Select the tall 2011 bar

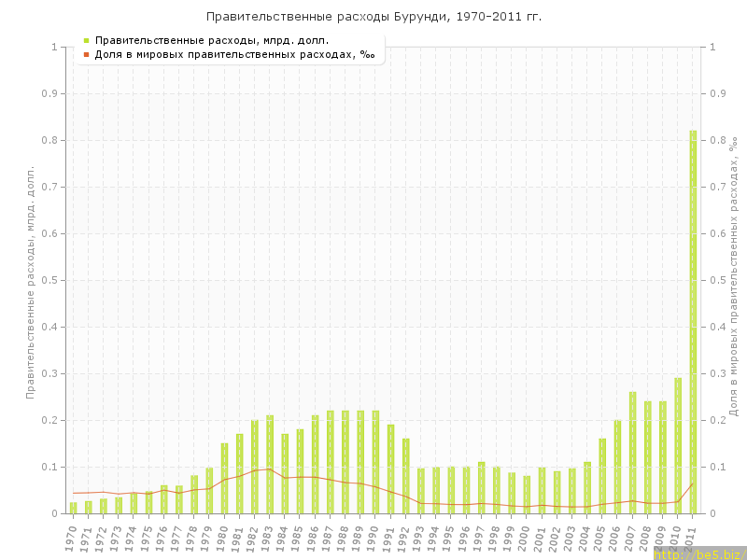pos(693,322)
